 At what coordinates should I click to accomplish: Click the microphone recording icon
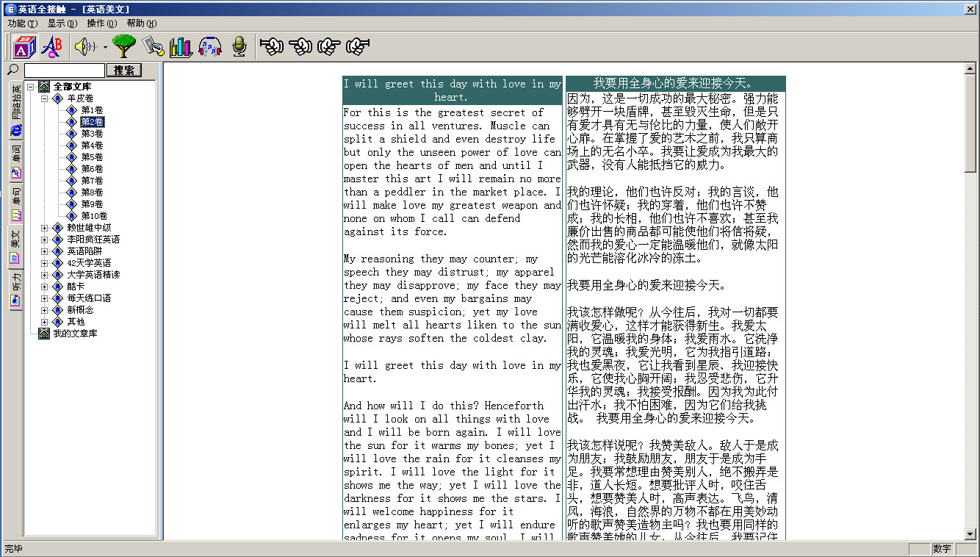(239, 47)
